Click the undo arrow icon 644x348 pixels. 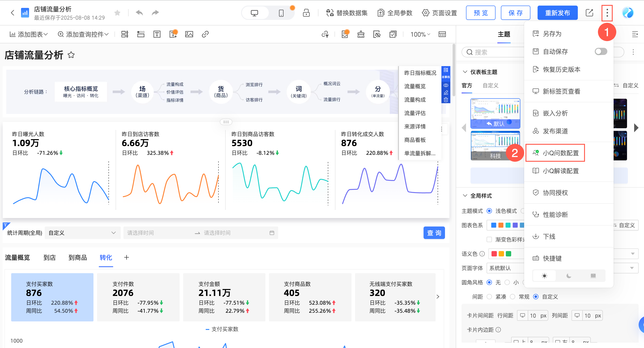click(139, 13)
